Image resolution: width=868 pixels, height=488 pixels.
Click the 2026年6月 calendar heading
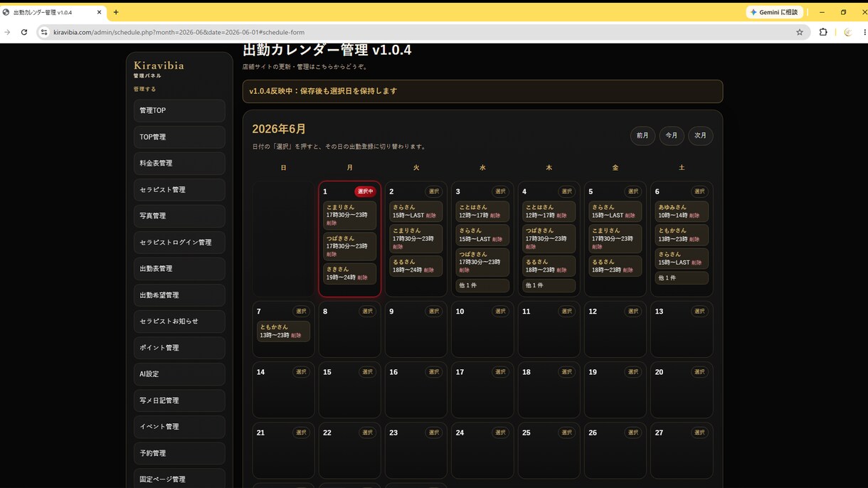click(279, 129)
